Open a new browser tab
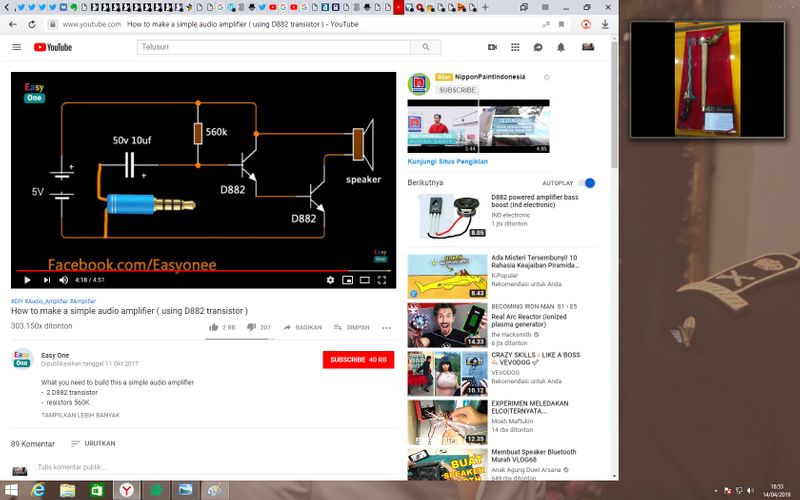Viewport: 800px width, 500px height. click(485, 7)
